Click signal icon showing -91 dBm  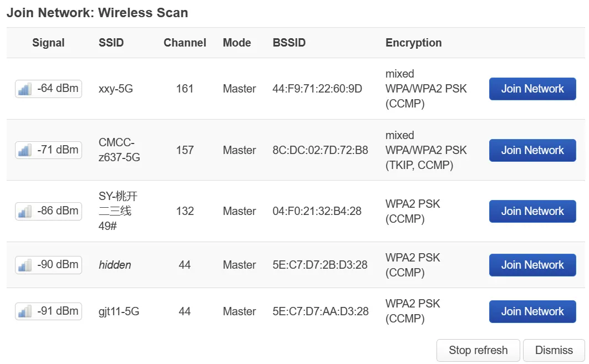click(24, 311)
